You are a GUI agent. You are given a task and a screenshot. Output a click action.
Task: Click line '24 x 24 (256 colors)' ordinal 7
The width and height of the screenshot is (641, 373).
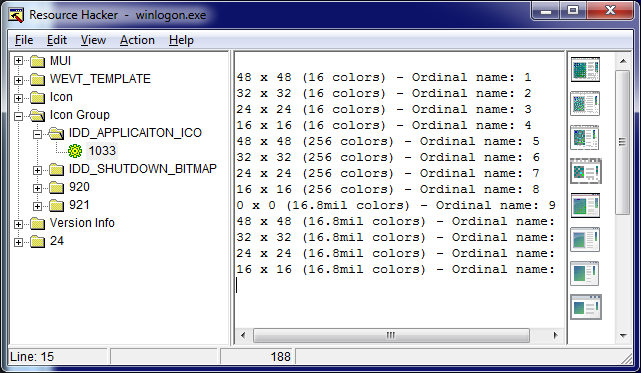click(388, 173)
